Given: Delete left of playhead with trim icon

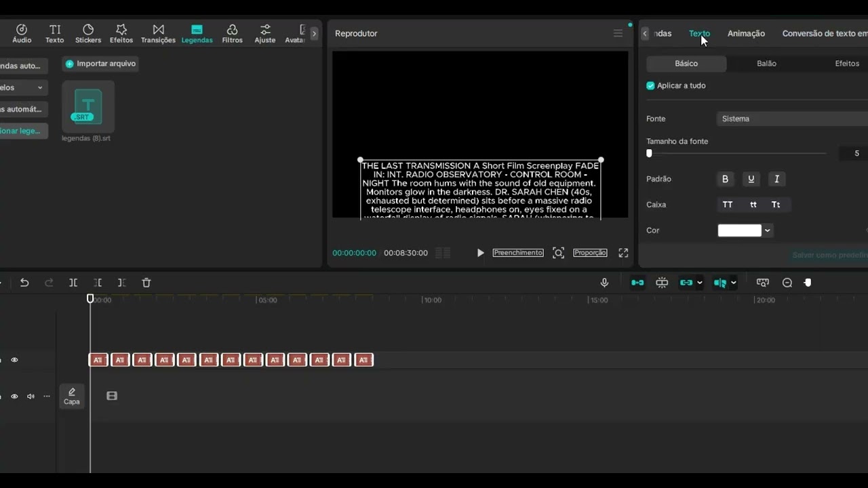Looking at the screenshot, I should pos(98,283).
